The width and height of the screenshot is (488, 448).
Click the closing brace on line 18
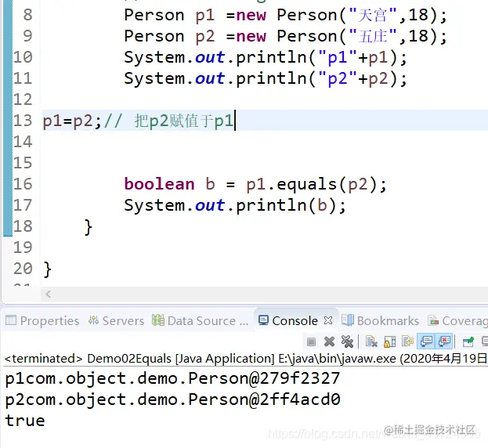pos(89,227)
